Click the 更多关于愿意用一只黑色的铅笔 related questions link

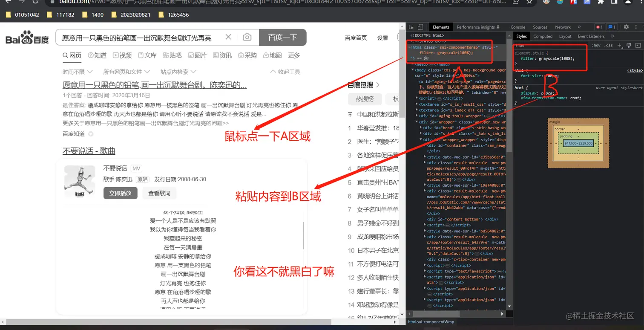[x=146, y=123]
